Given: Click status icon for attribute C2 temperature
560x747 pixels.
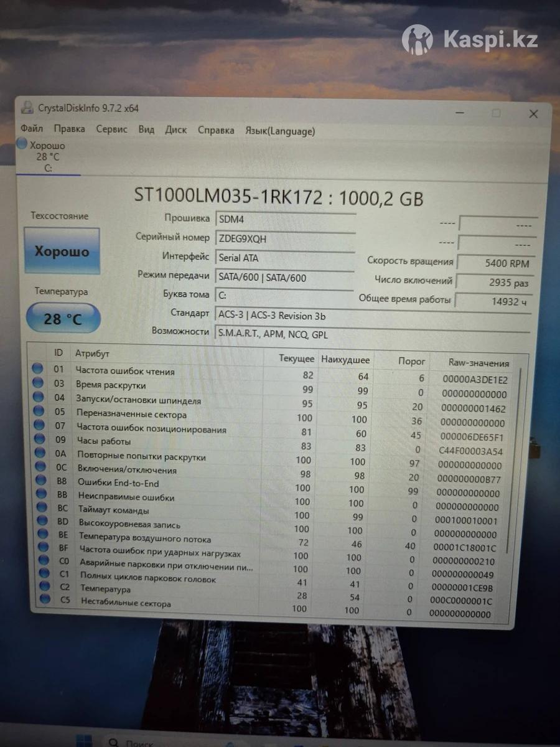Looking at the screenshot, I should (44, 586).
